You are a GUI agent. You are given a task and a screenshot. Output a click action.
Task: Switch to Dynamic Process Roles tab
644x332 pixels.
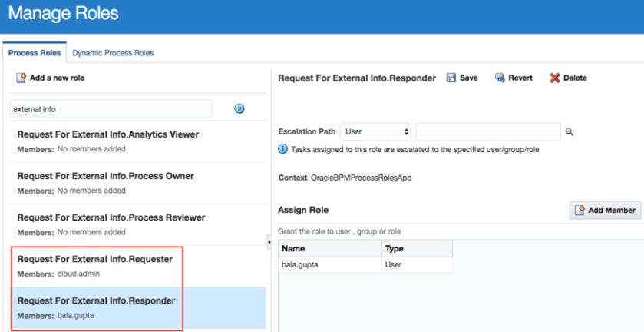tap(113, 53)
